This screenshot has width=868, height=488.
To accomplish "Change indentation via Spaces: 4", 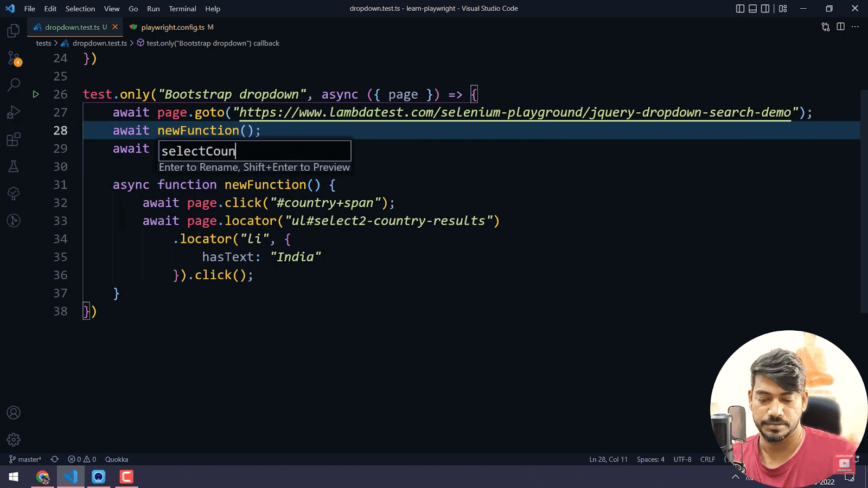I will 650,459.
